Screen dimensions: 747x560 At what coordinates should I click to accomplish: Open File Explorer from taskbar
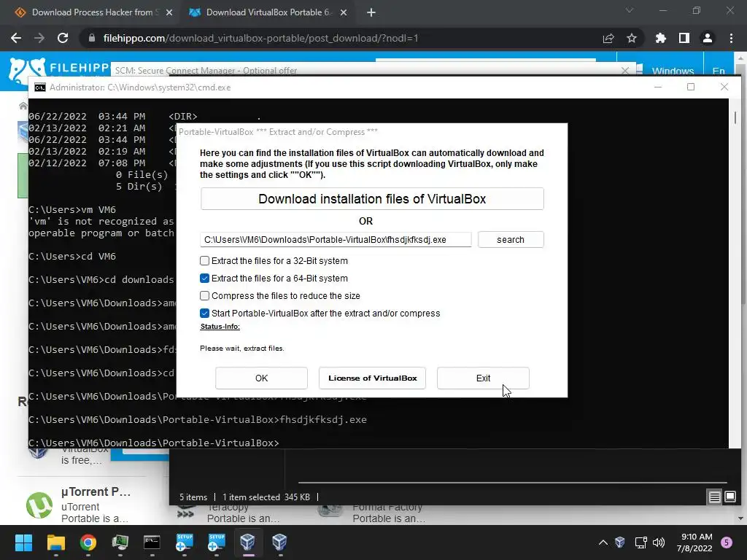55,542
